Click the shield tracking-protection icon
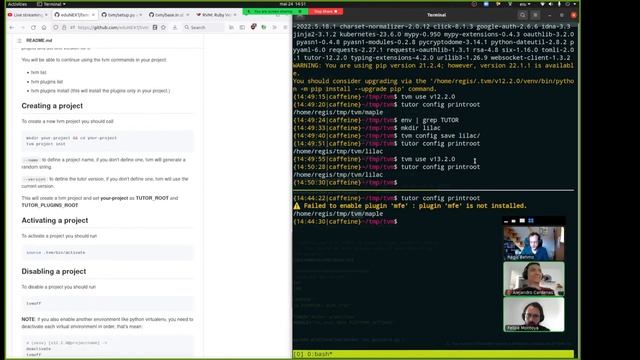Viewport: 640px width, 360px height. 56,27
